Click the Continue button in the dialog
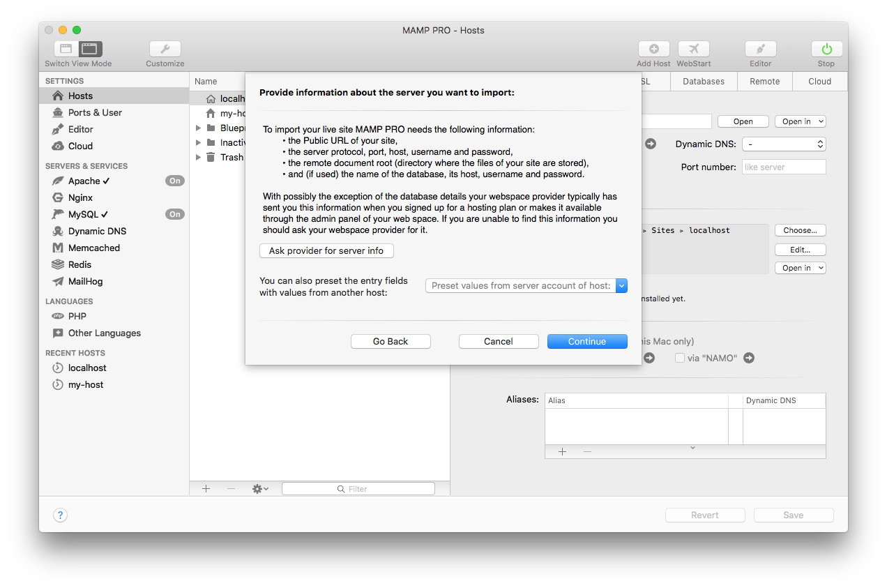 pyautogui.click(x=587, y=341)
